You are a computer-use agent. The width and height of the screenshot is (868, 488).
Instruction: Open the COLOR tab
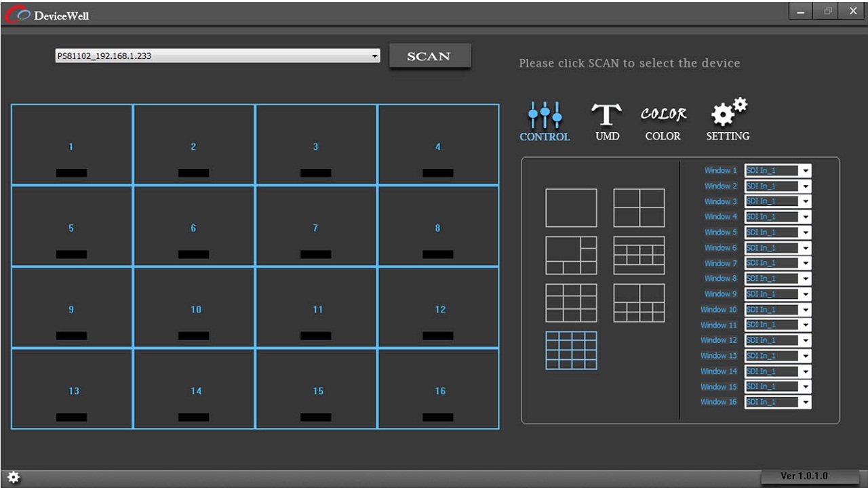coord(663,123)
